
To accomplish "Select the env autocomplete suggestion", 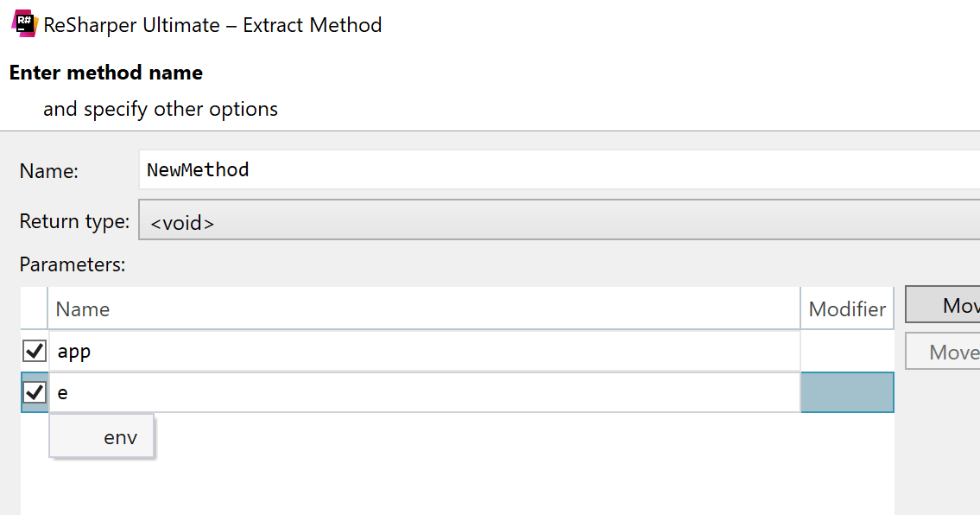I will pos(120,437).
